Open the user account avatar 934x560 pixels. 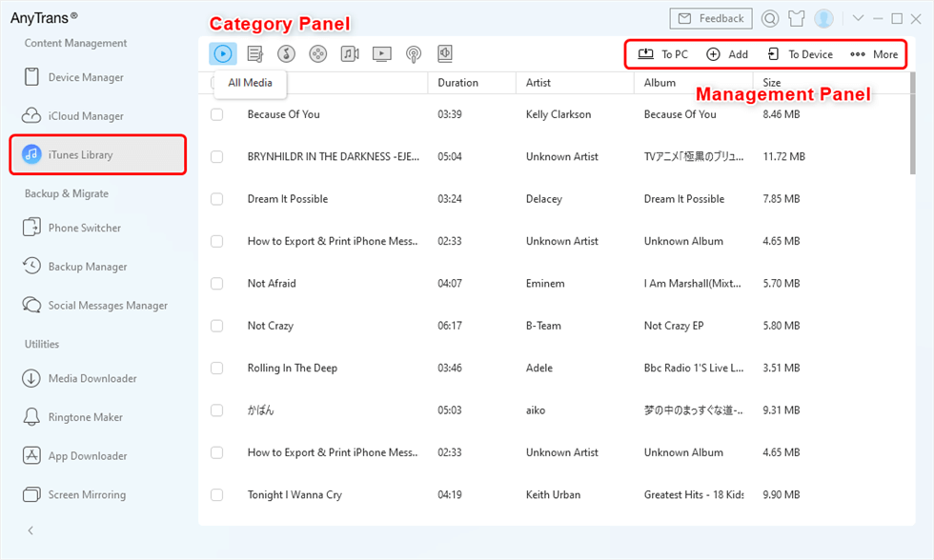[823, 19]
